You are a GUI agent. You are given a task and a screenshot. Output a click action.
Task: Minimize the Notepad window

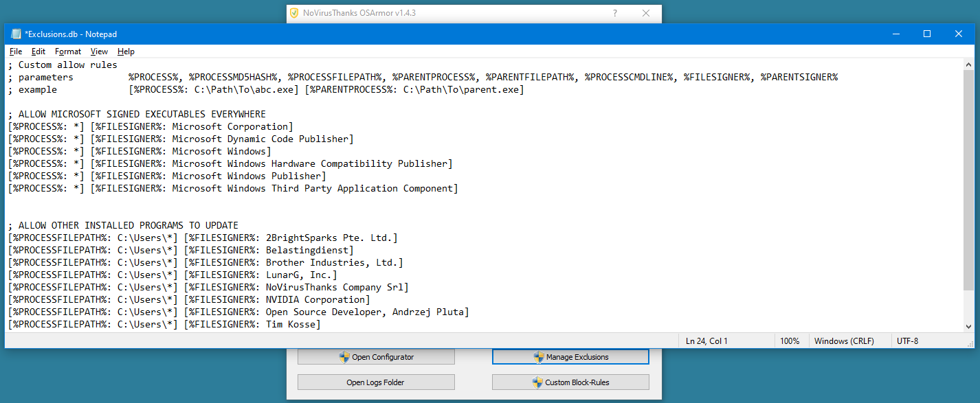895,34
